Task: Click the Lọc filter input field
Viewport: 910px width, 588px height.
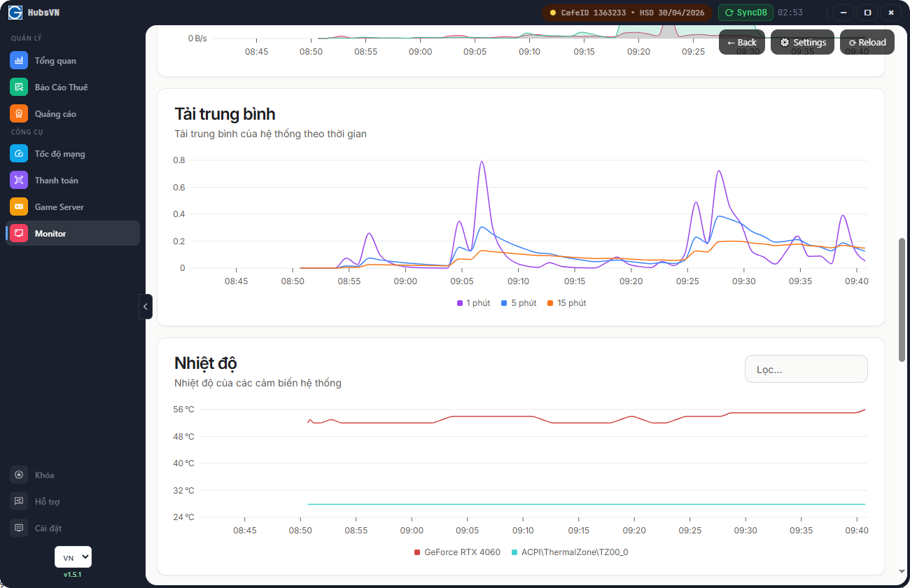Action: (x=806, y=369)
